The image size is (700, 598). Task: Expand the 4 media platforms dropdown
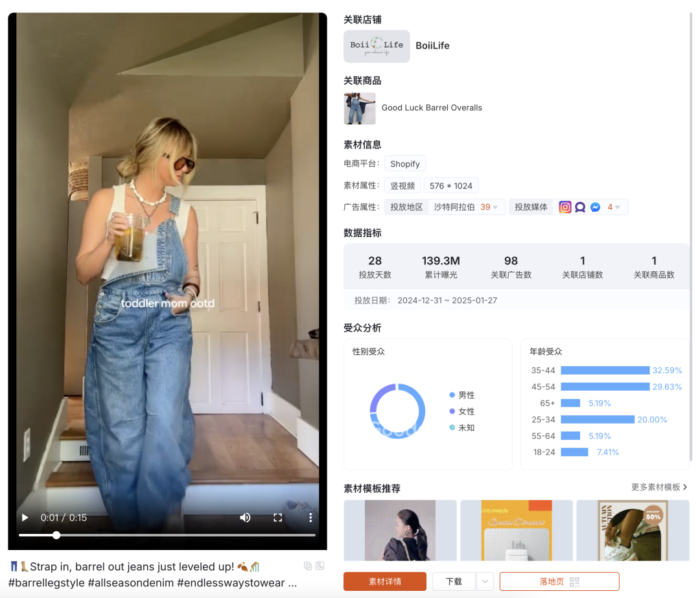[614, 207]
